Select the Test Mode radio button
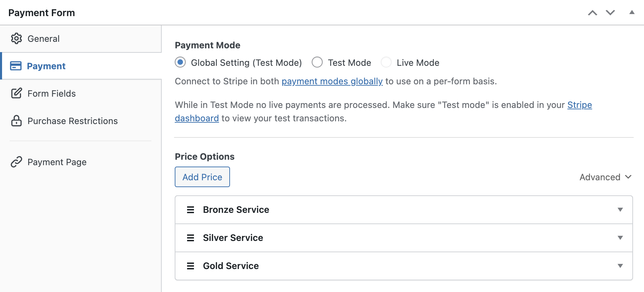This screenshot has width=644, height=292. tap(317, 62)
